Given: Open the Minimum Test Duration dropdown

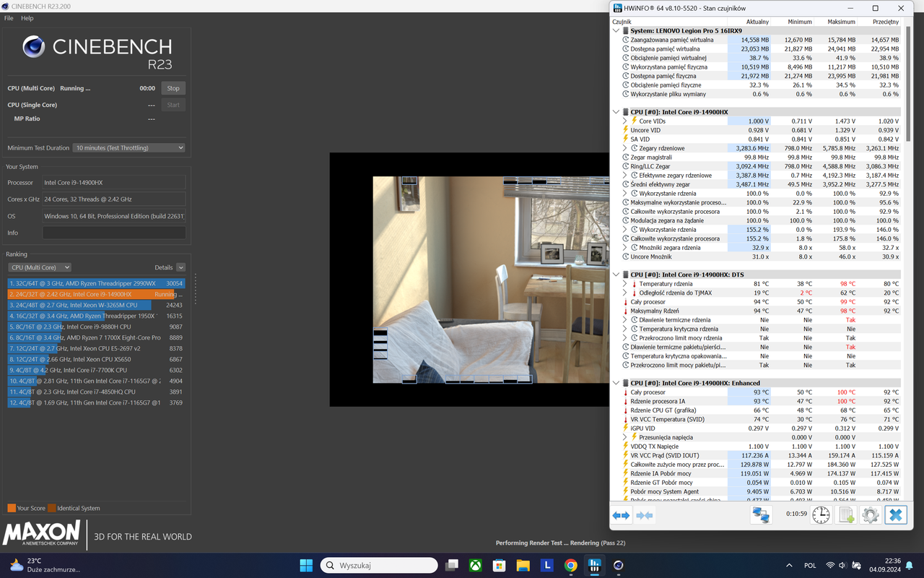Looking at the screenshot, I should pos(129,147).
